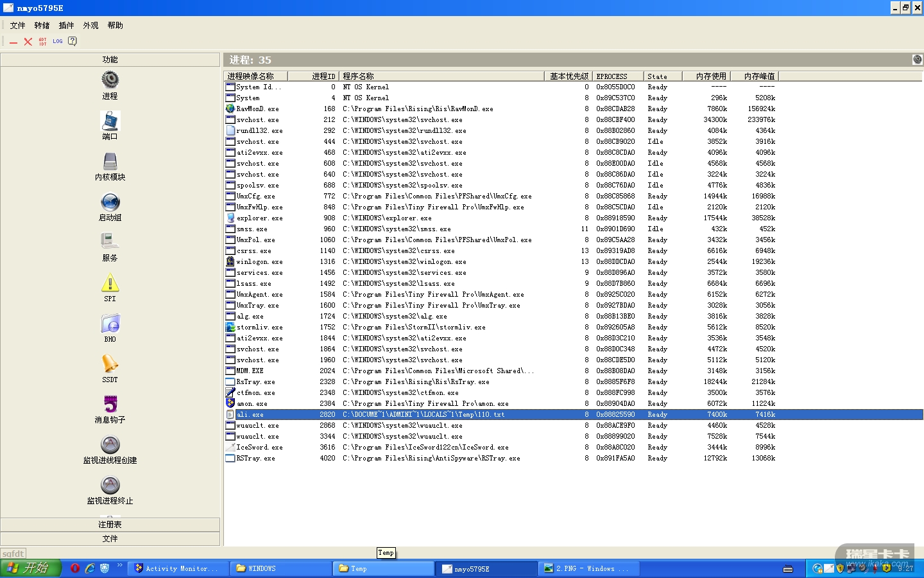Open the 内核模块 kernel modules icon
The height and width of the screenshot is (578, 924).
pyautogui.click(x=110, y=161)
